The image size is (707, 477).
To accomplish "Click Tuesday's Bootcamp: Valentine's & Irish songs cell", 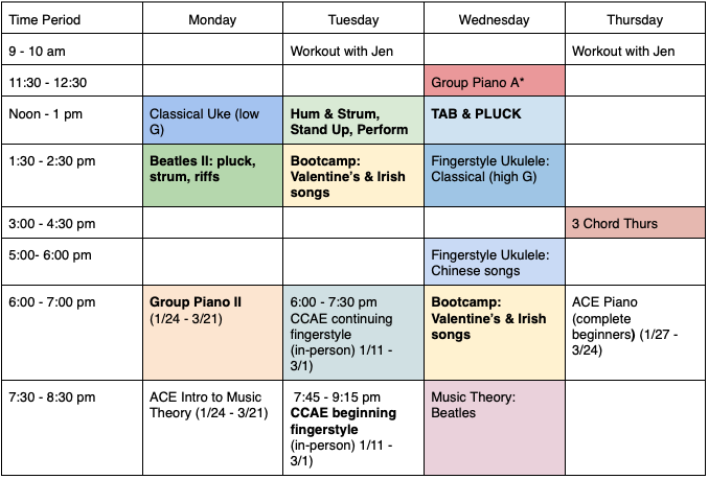I will pos(353,175).
